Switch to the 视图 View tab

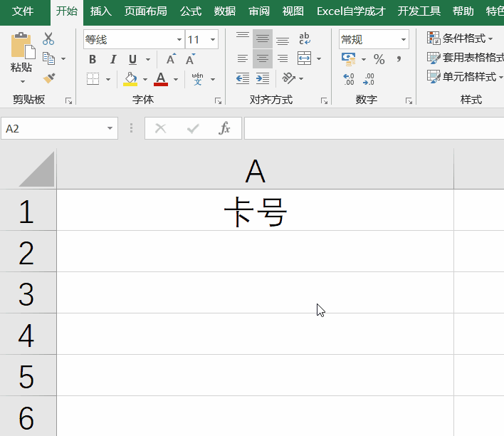click(293, 11)
